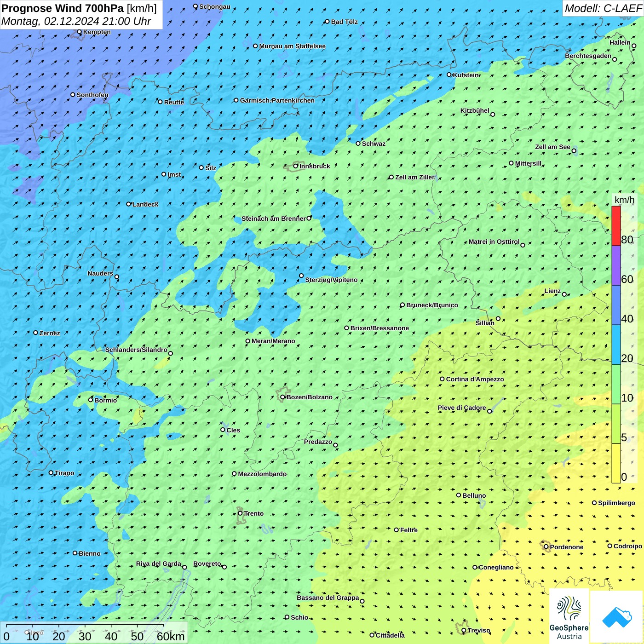Click the yellow 0–5 km/h legend segment
This screenshot has width=644, height=644.
(x=616, y=463)
